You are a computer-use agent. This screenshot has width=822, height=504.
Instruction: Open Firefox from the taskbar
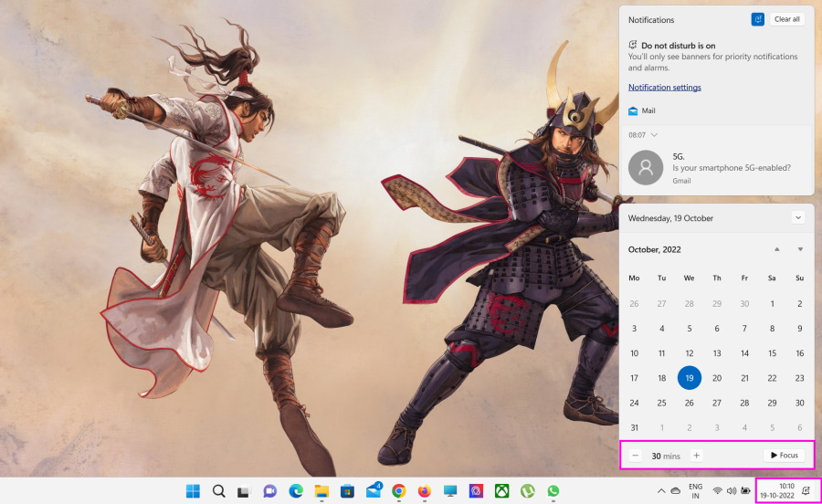pos(425,491)
